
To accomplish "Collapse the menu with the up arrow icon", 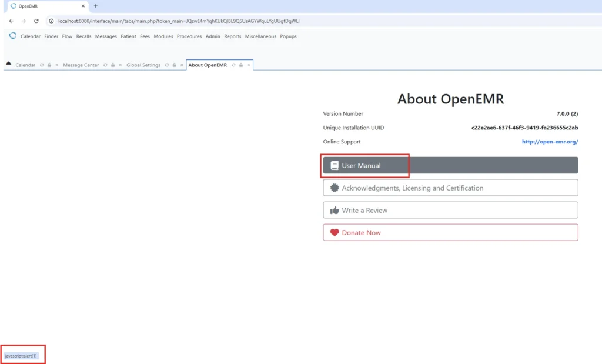I will click(x=8, y=64).
